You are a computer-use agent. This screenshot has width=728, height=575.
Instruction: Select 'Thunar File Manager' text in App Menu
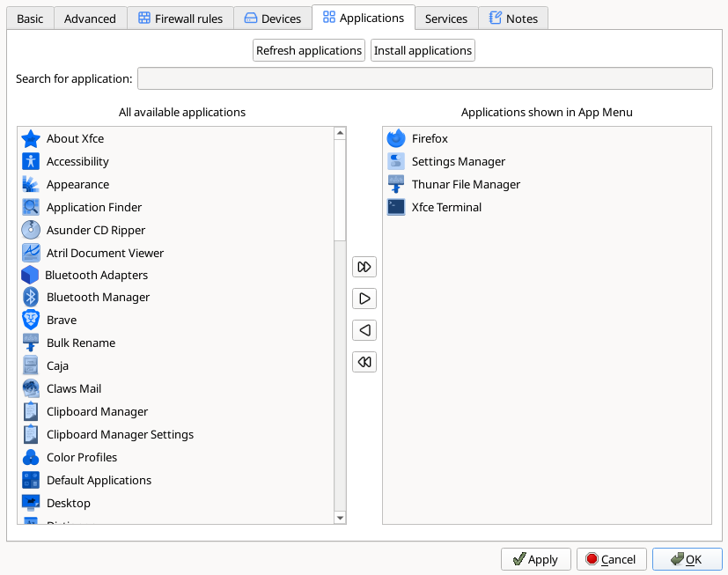pos(467,184)
